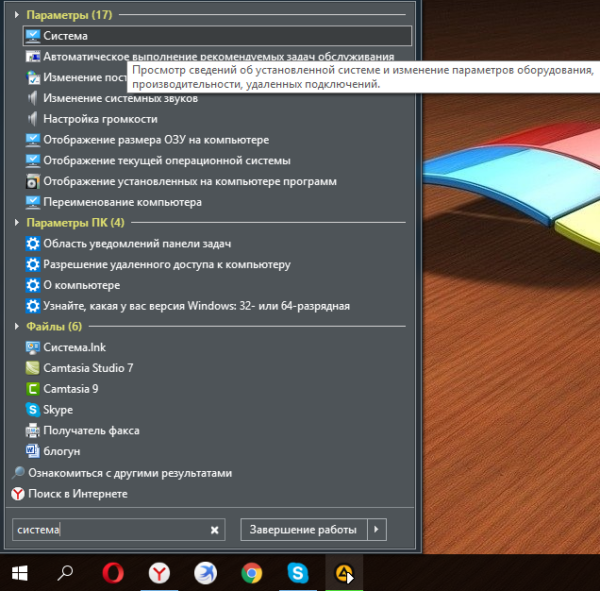Select text Отображение текущей операционной системы
This screenshot has width=600, height=591.
click(167, 160)
